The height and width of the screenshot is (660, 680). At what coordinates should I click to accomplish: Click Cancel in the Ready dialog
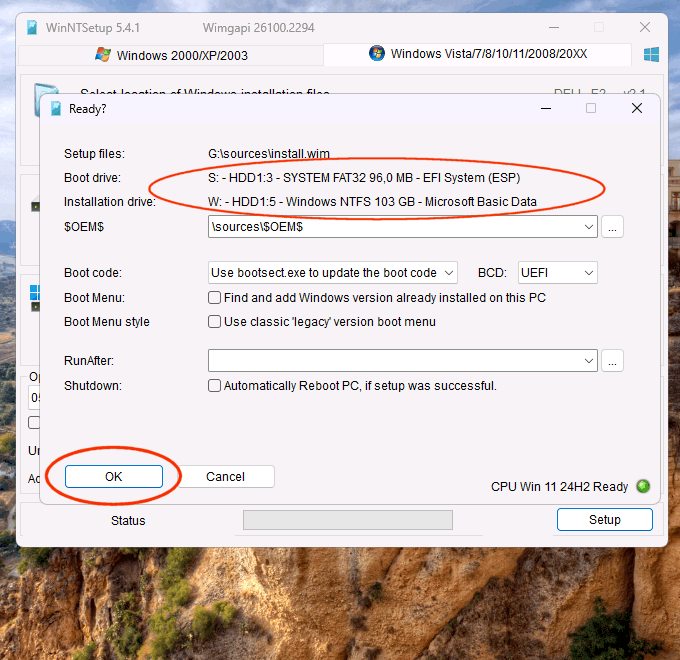point(226,477)
